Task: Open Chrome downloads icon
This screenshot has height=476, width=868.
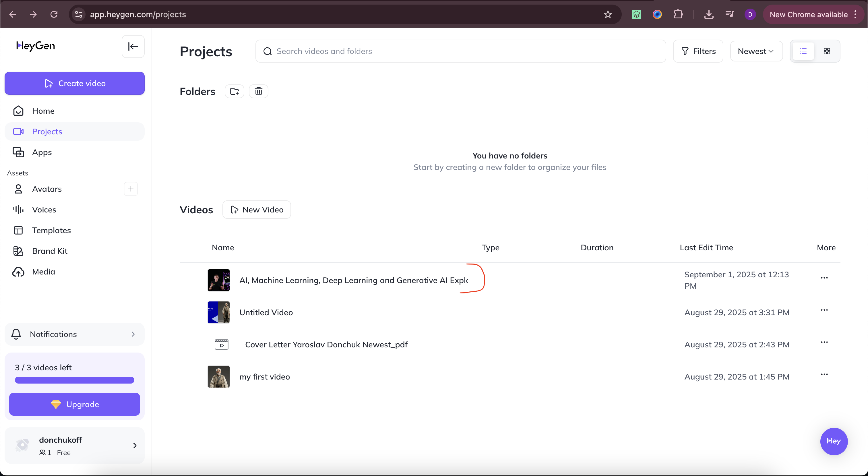Action: 709,14
